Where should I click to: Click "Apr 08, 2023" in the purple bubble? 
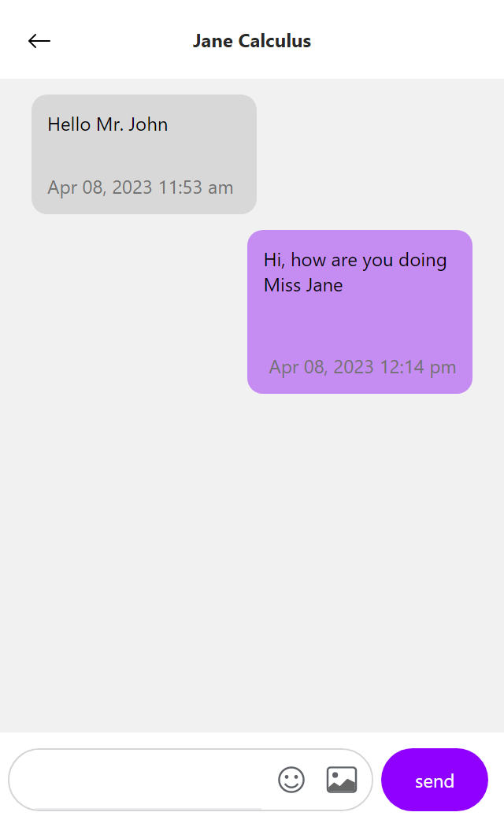[321, 367]
